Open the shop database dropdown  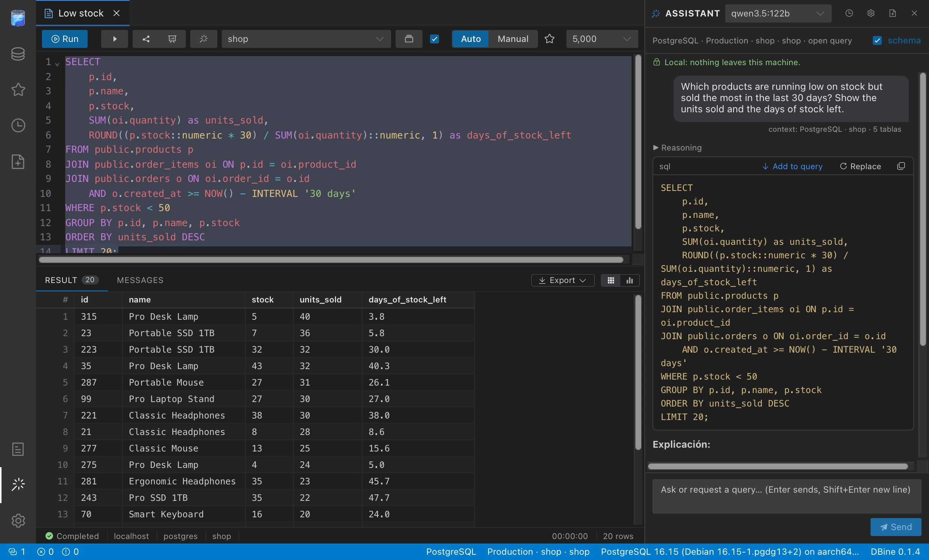306,39
